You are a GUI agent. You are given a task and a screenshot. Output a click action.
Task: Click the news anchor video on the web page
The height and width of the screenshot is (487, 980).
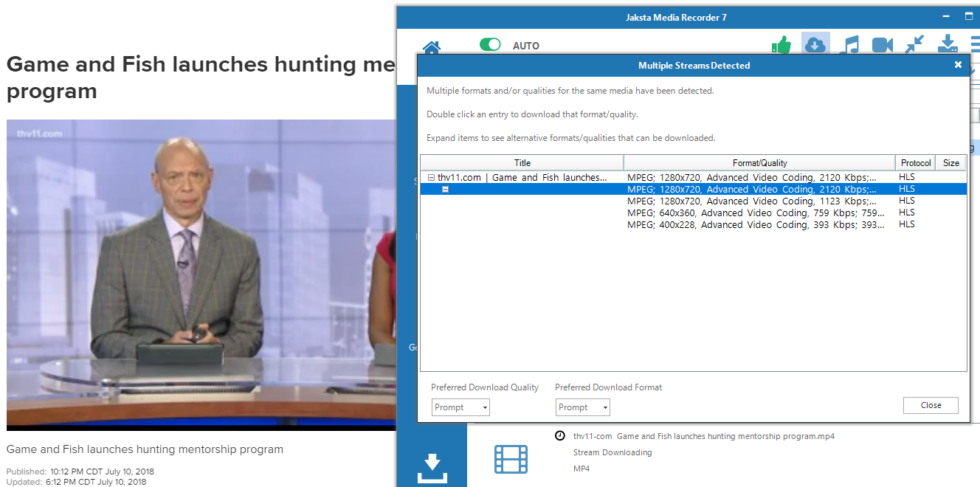coord(201,274)
